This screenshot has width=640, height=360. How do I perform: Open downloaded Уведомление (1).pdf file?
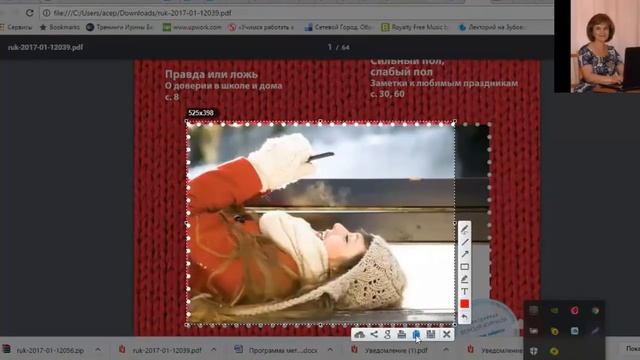pos(389,350)
